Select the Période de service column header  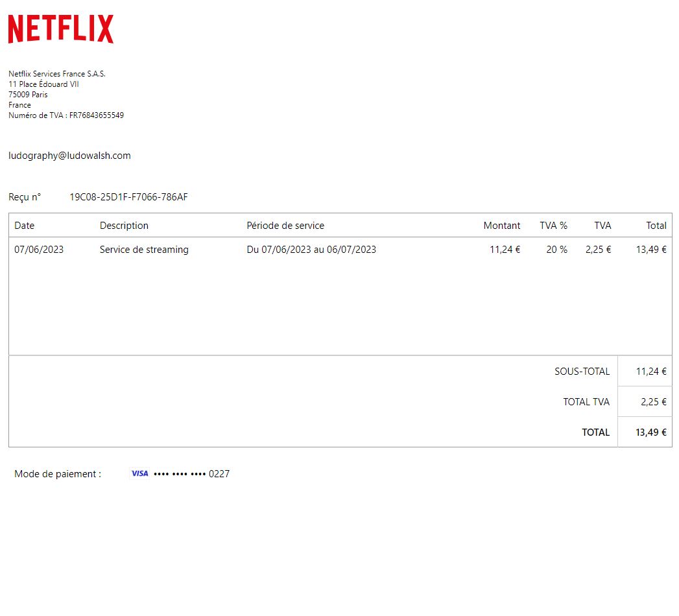pyautogui.click(x=285, y=226)
